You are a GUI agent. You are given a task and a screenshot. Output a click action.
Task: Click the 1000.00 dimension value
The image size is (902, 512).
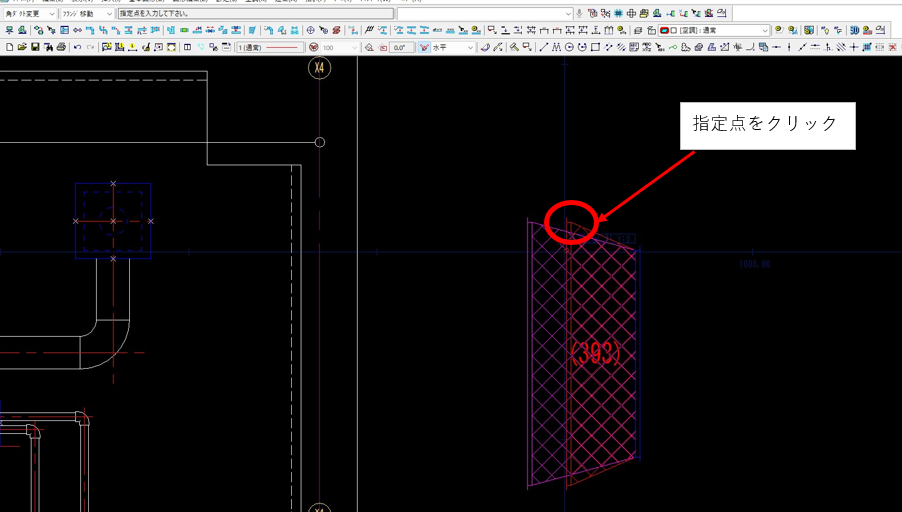tap(755, 264)
